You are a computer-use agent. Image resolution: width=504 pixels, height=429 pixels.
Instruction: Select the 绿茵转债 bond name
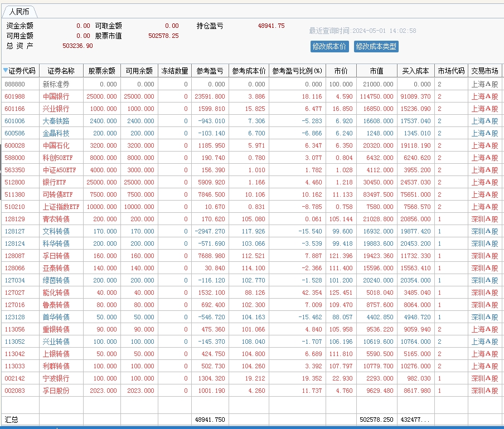click(x=56, y=280)
